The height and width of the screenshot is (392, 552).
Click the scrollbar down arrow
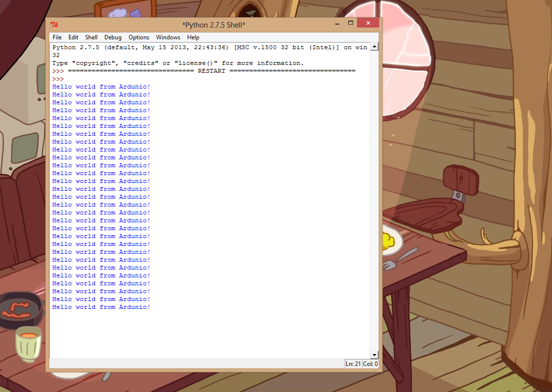(x=375, y=354)
